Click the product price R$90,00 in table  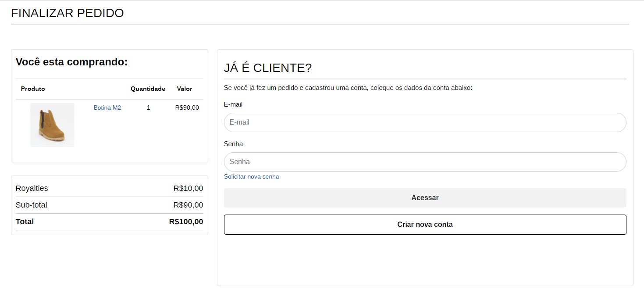[187, 107]
